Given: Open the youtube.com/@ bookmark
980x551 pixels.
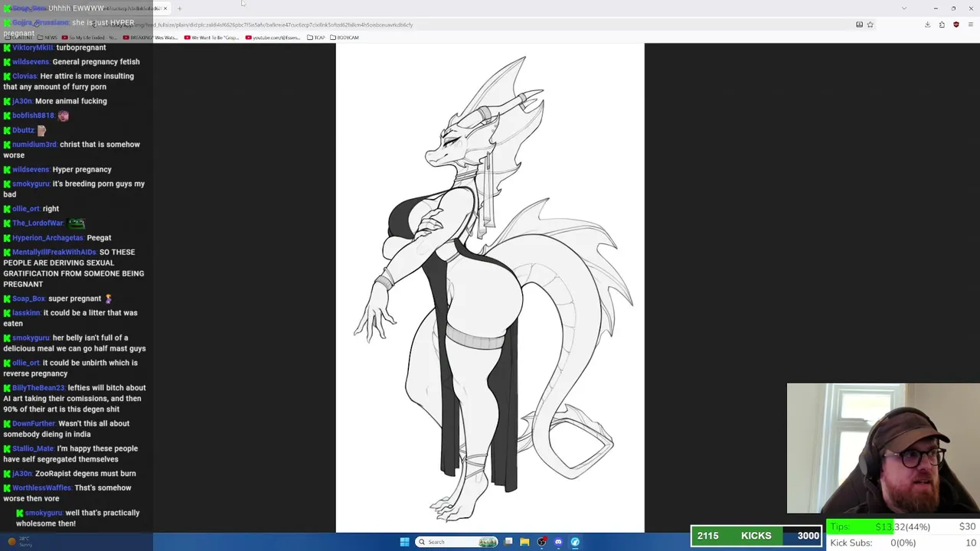Looking at the screenshot, I should coord(273,37).
